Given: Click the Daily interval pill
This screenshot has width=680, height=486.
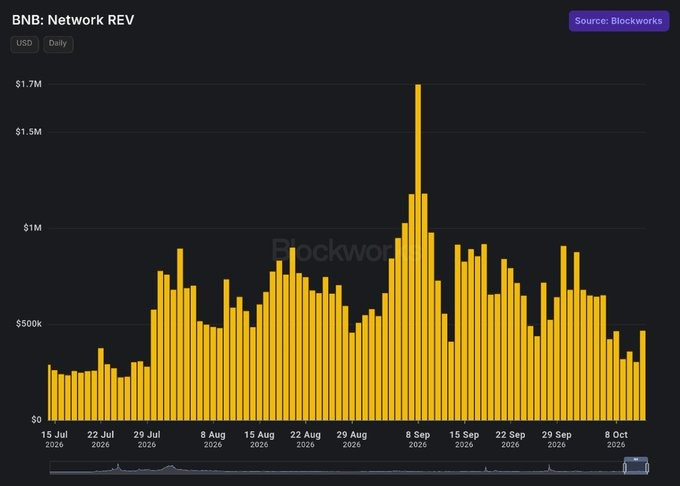Looking at the screenshot, I should coord(58,44).
